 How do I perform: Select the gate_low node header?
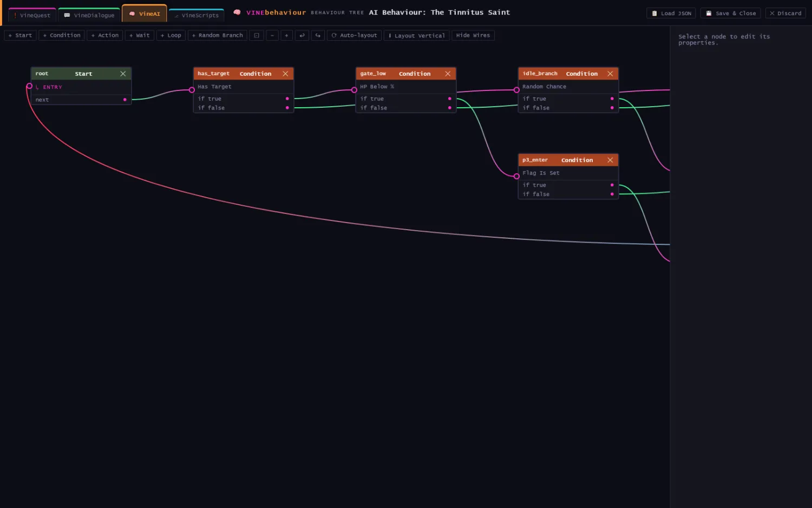click(x=406, y=74)
